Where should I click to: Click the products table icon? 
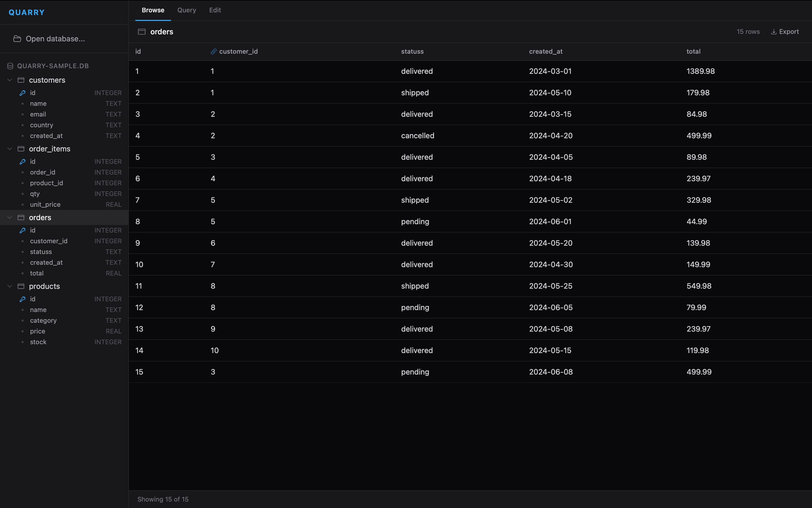(x=21, y=286)
